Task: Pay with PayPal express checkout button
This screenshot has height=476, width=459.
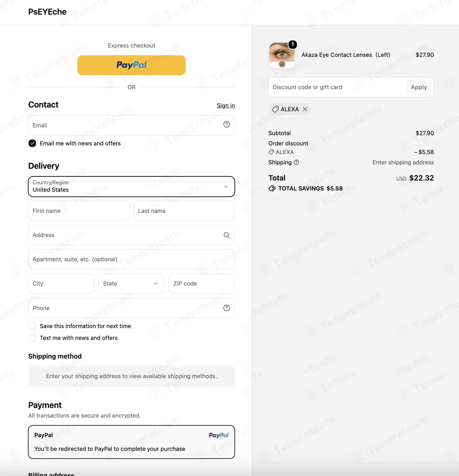Action: tap(131, 65)
